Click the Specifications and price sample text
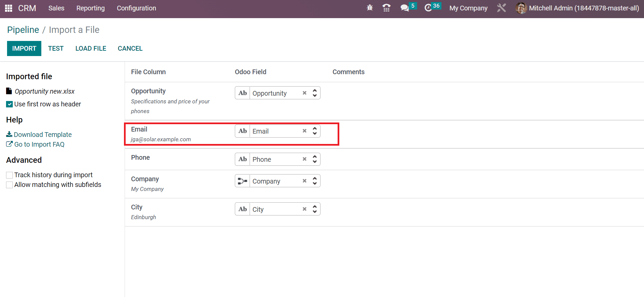 pyautogui.click(x=170, y=106)
